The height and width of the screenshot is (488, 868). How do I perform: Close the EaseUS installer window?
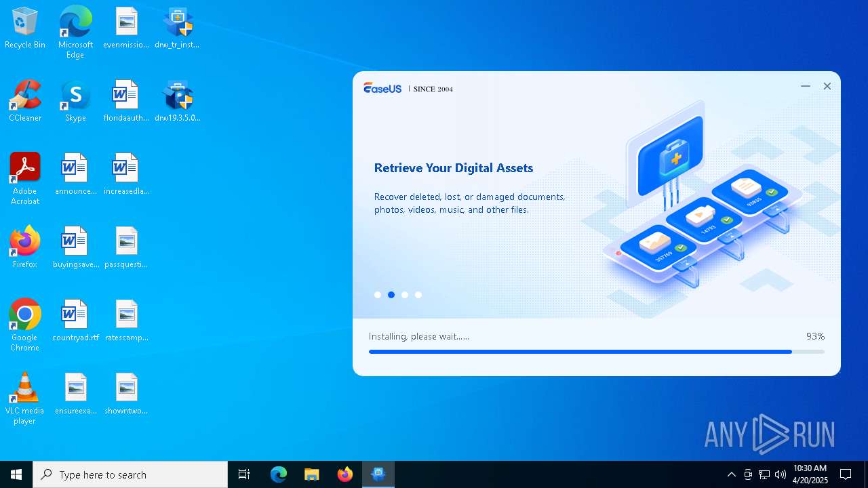[827, 86]
